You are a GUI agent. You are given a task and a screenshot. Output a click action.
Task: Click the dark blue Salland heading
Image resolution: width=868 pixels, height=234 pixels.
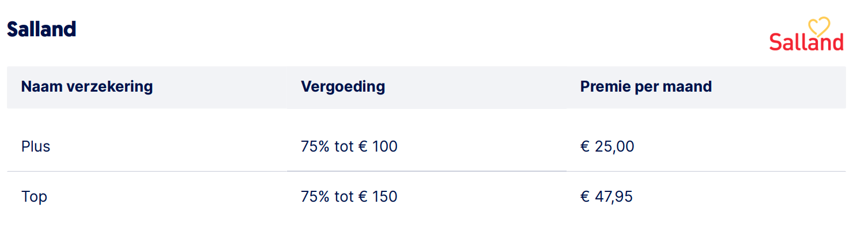(41, 29)
